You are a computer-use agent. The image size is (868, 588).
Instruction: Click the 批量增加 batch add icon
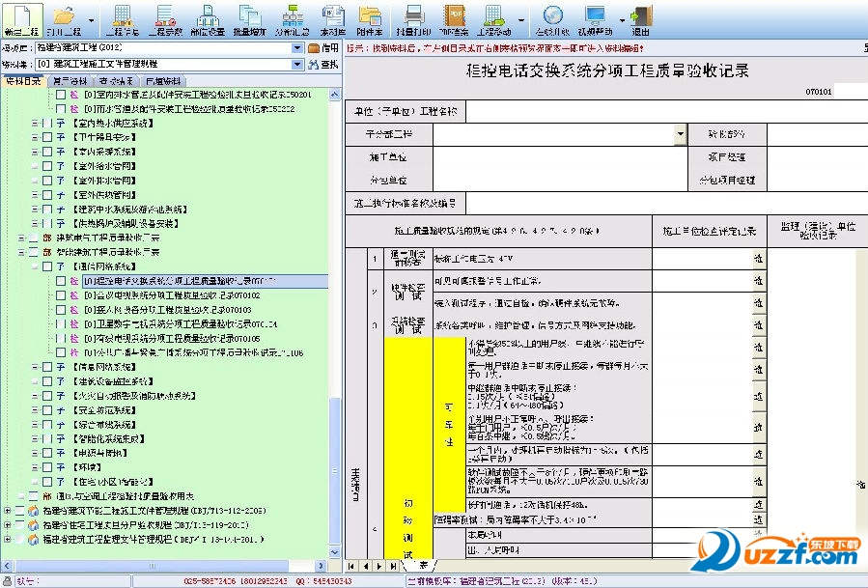pos(249,18)
